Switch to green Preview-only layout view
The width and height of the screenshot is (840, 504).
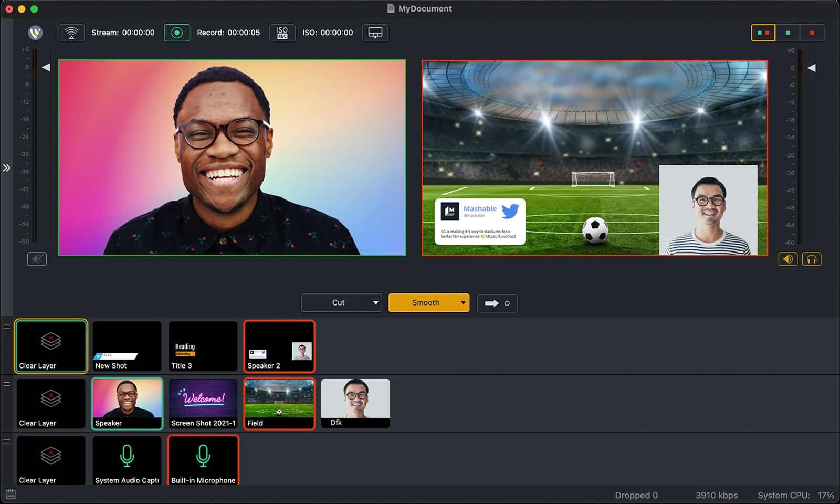tap(787, 33)
